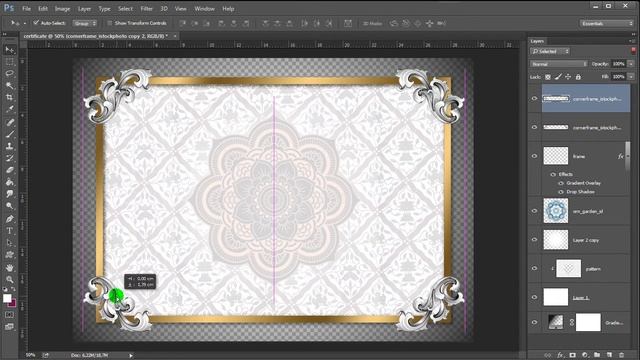Select the Dodge tool
The width and height of the screenshot is (640, 360).
pyautogui.click(x=9, y=206)
